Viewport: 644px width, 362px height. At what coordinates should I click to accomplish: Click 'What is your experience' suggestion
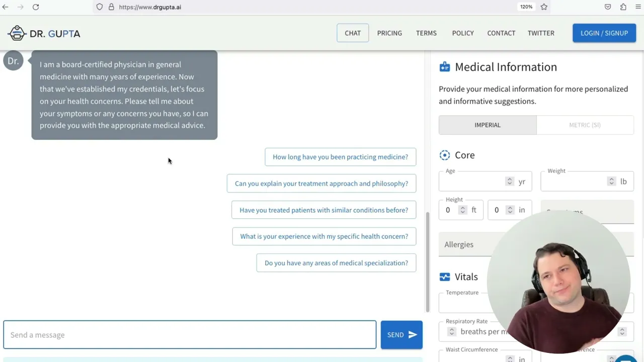click(x=324, y=236)
